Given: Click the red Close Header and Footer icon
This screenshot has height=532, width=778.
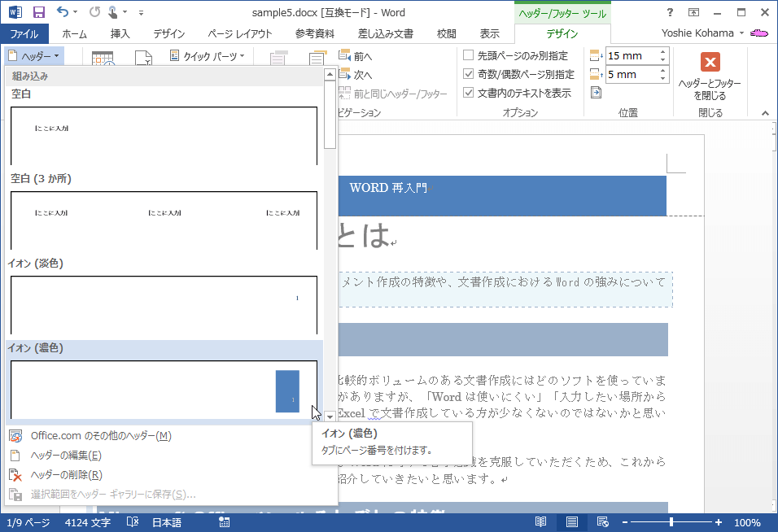Looking at the screenshot, I should (710, 62).
